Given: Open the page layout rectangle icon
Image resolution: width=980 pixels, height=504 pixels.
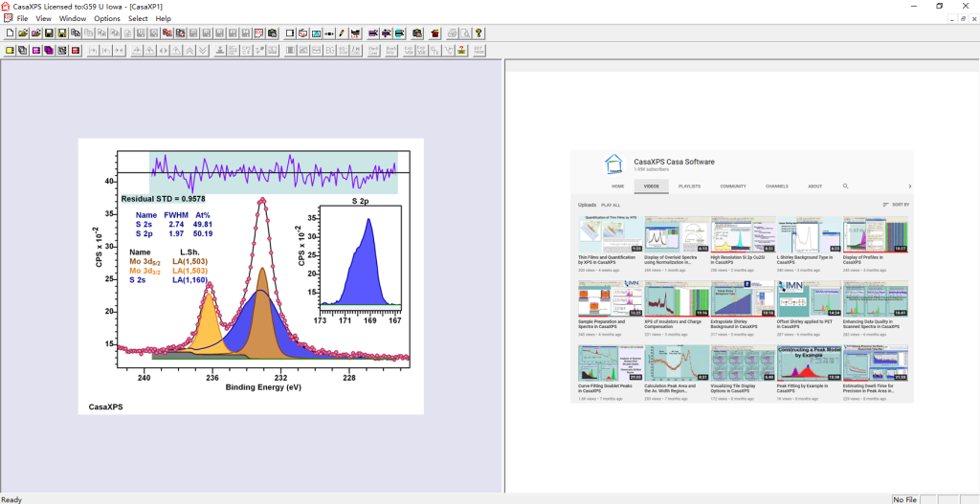Looking at the screenshot, I should (290, 33).
